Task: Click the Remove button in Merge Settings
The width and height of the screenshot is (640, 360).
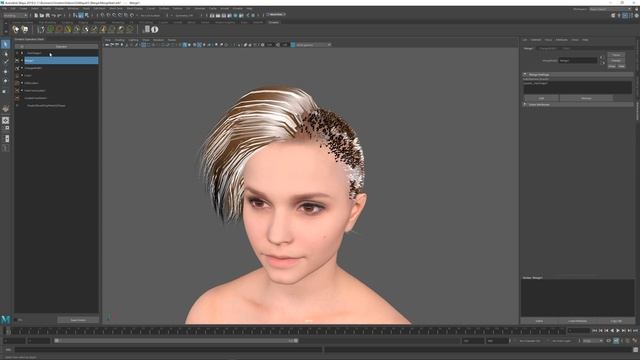Action: tap(586, 98)
